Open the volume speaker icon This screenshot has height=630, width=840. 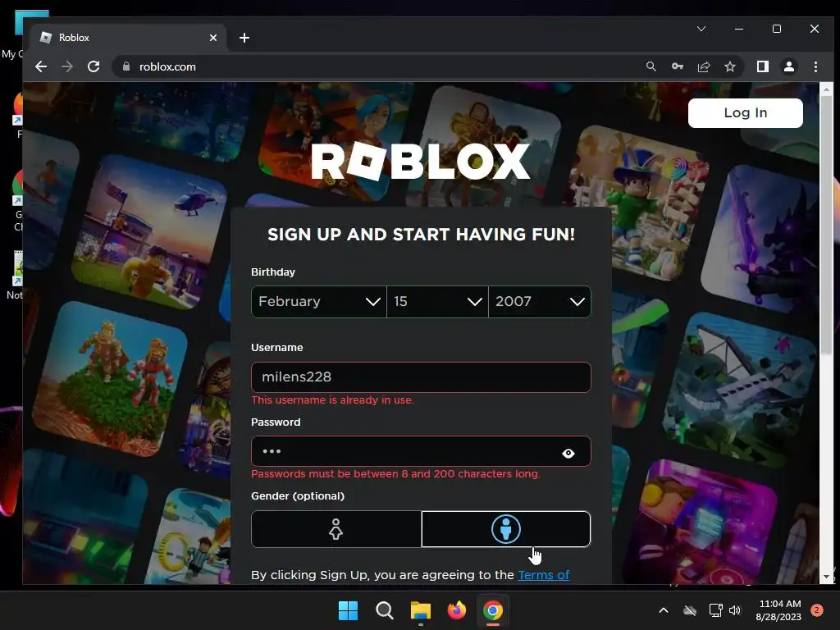(x=735, y=610)
